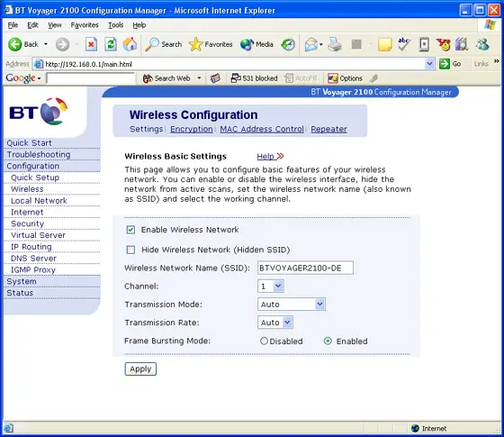Expand the Links toolbar chevron

tap(496, 61)
